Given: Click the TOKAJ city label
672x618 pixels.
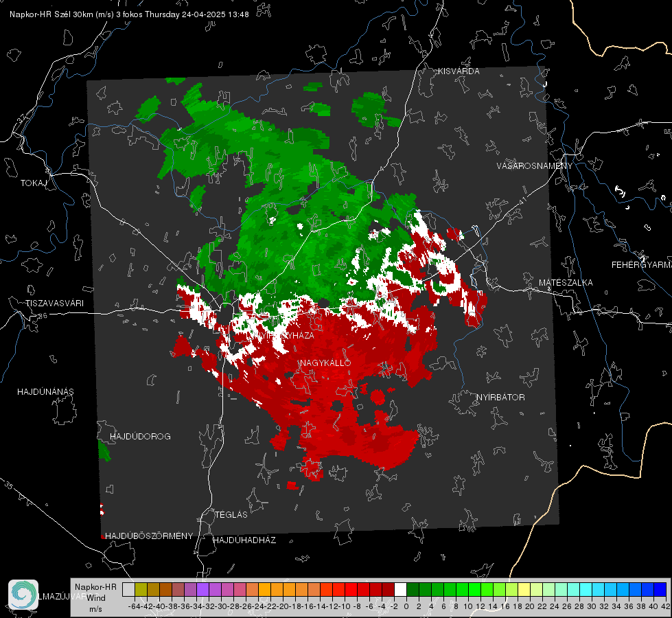Looking at the screenshot, I should pos(34,183).
